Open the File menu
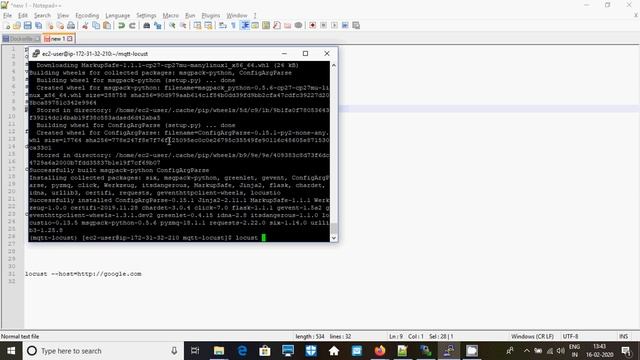640x360 pixels. pyautogui.click(x=7, y=16)
